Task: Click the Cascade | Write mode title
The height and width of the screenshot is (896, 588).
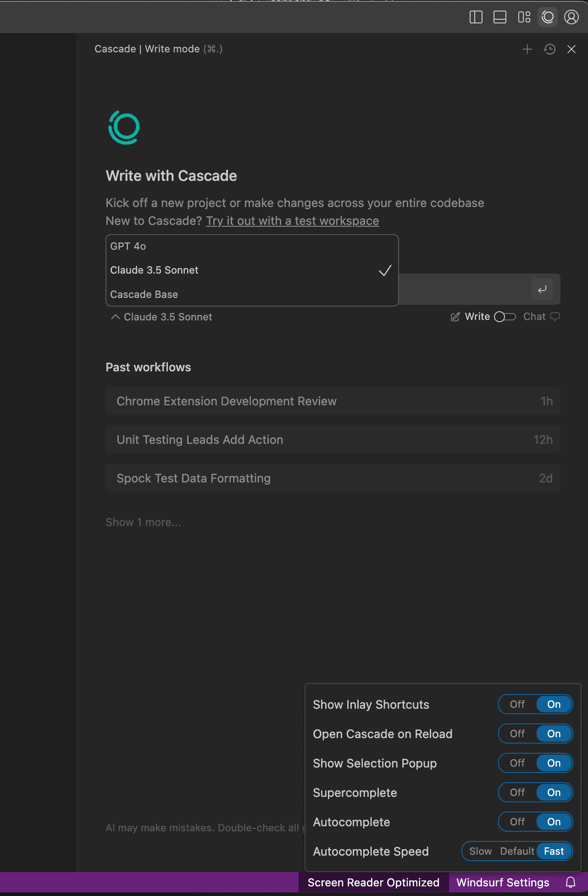Action: [158, 49]
